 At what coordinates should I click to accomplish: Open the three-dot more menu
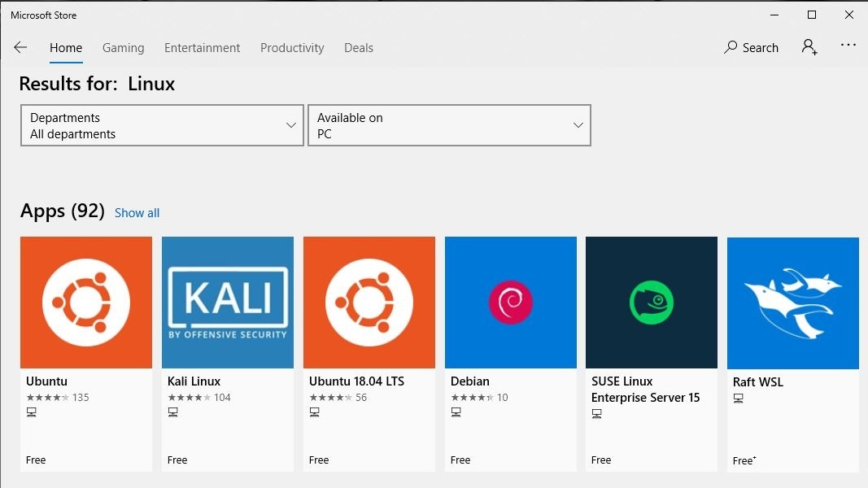848,46
